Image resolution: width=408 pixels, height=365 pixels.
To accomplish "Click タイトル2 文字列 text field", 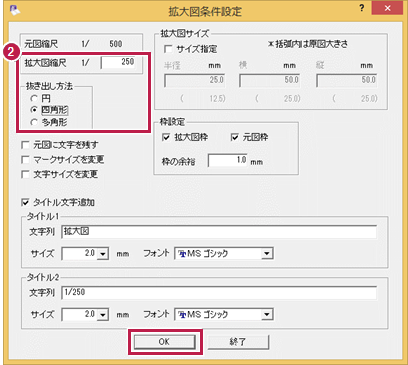I will pyautogui.click(x=219, y=293).
